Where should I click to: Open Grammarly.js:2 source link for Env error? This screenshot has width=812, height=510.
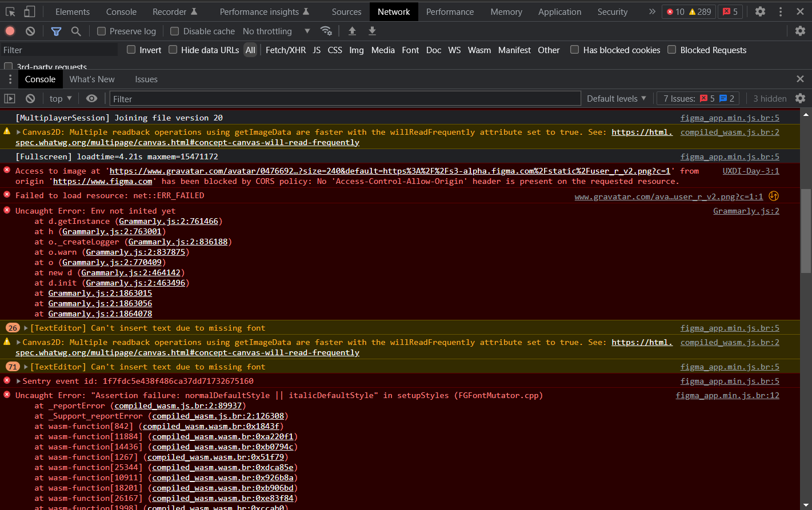tap(746, 211)
